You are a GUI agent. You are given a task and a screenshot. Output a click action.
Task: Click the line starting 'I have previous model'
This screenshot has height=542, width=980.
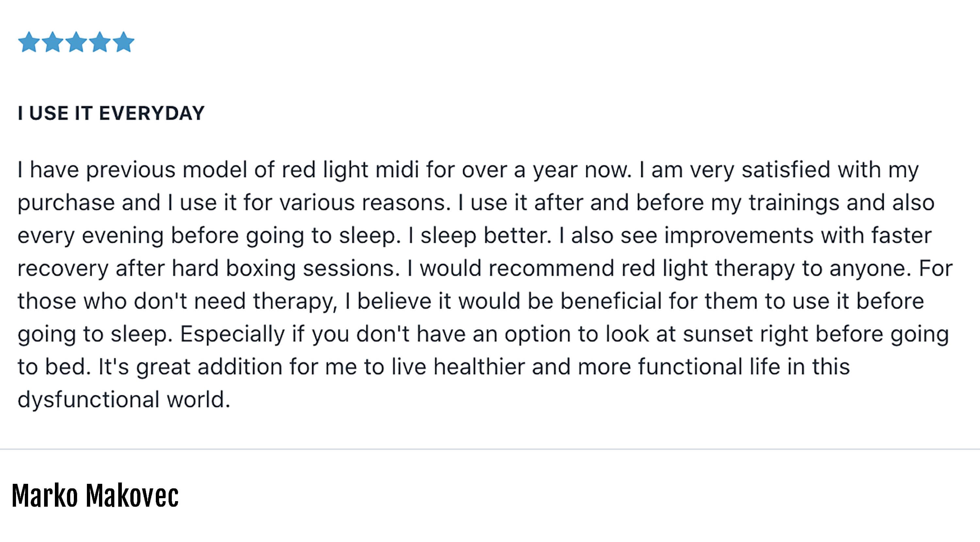(x=468, y=170)
